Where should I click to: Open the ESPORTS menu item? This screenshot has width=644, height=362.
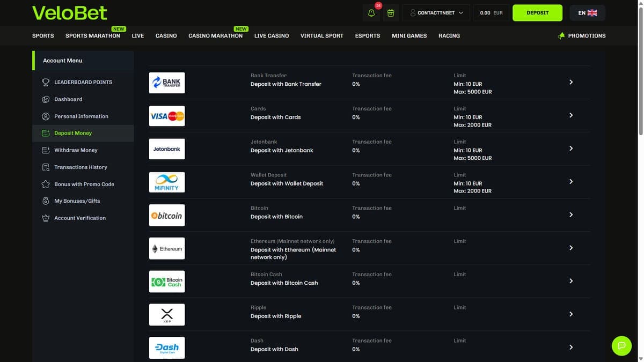click(x=368, y=36)
